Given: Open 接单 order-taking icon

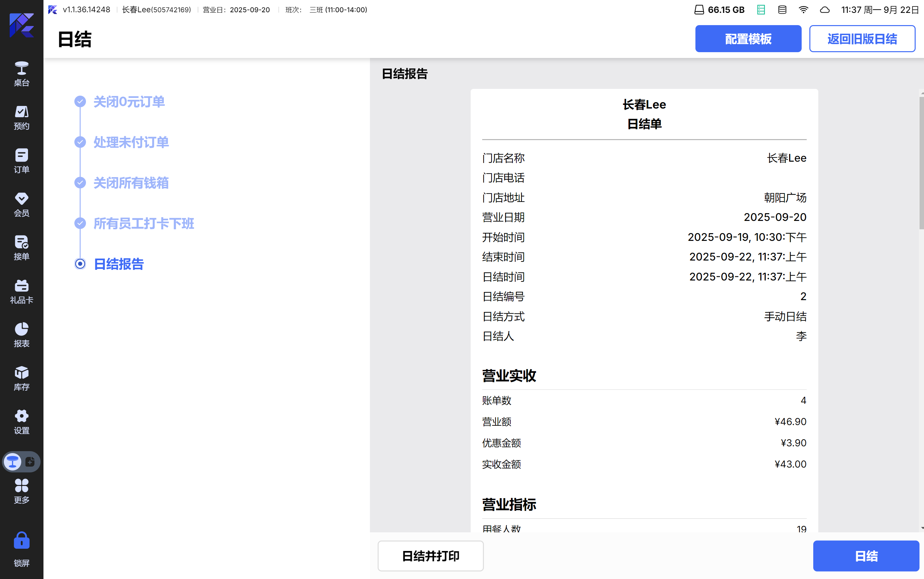Looking at the screenshot, I should pyautogui.click(x=22, y=247).
